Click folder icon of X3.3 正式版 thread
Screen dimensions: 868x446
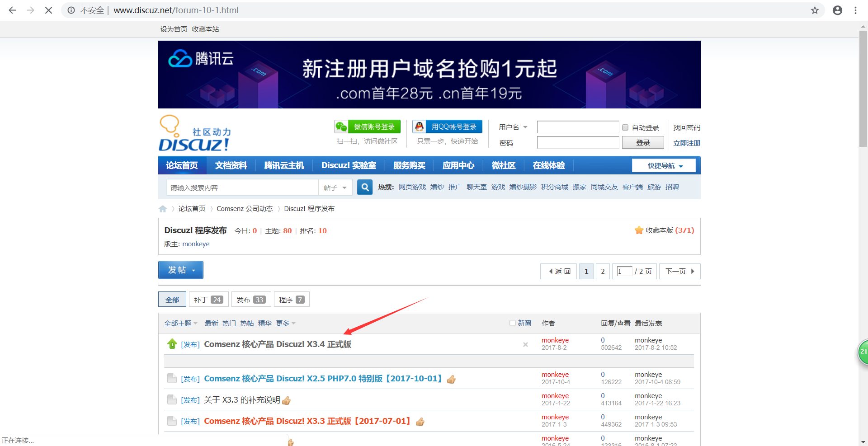tap(172, 421)
